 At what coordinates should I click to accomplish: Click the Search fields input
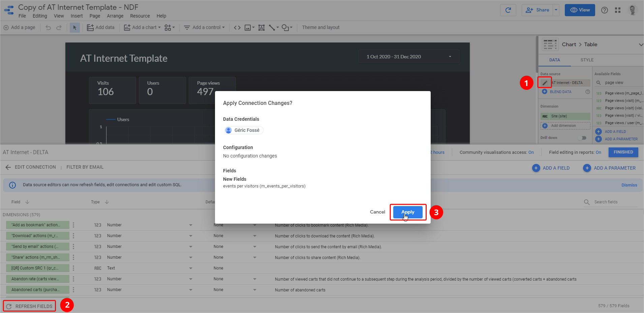pyautogui.click(x=615, y=202)
